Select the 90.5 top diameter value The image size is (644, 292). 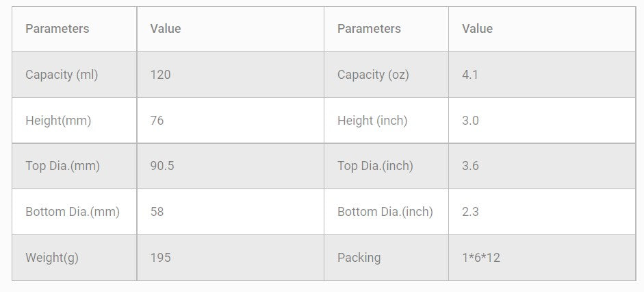[x=162, y=166]
